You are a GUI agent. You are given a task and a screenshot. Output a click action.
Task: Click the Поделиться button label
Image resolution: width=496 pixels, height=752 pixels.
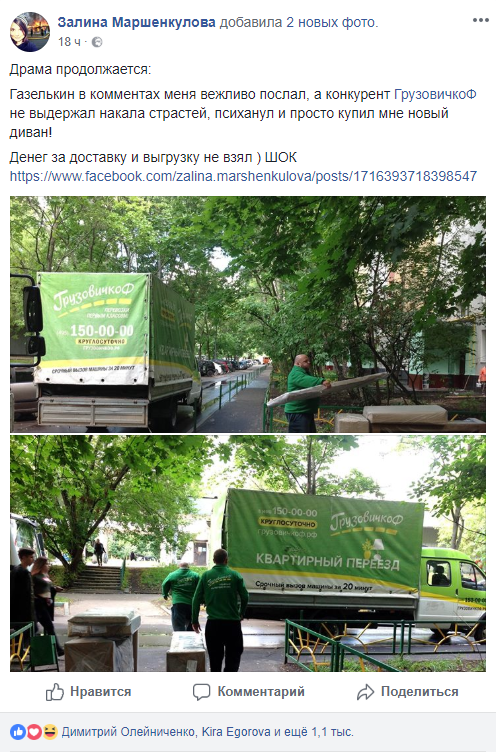click(420, 692)
